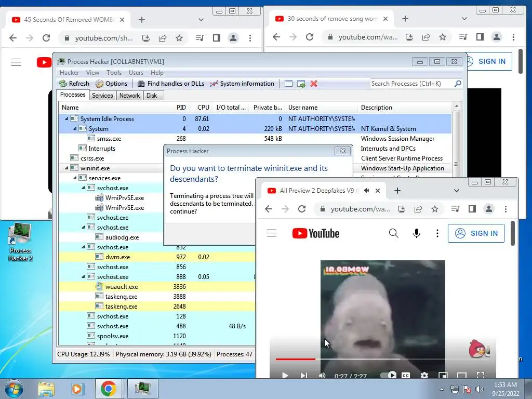
Task: Open the Tools menu
Action: tap(114, 73)
